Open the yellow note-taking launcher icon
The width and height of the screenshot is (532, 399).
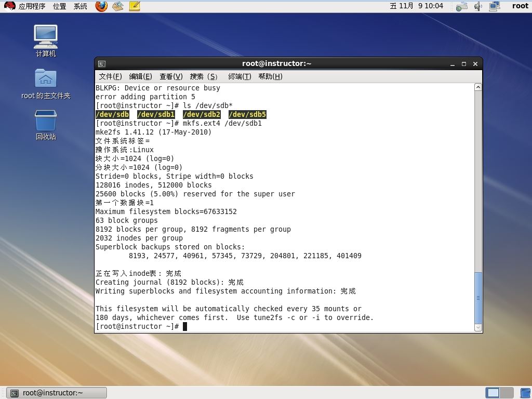(x=135, y=6)
